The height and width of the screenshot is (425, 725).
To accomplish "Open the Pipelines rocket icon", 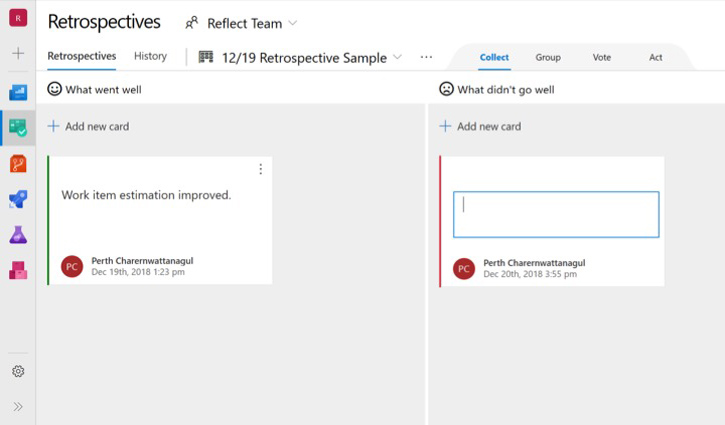I will tap(18, 199).
